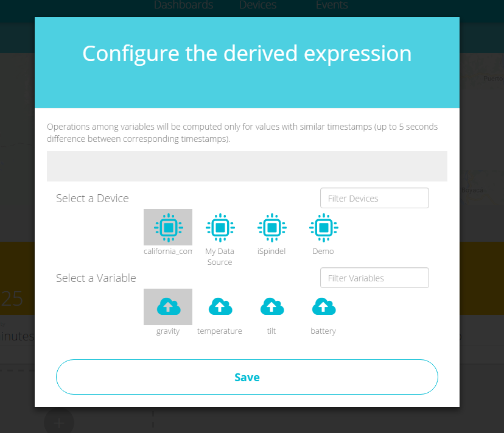Click the "battery" variable name label

click(323, 331)
